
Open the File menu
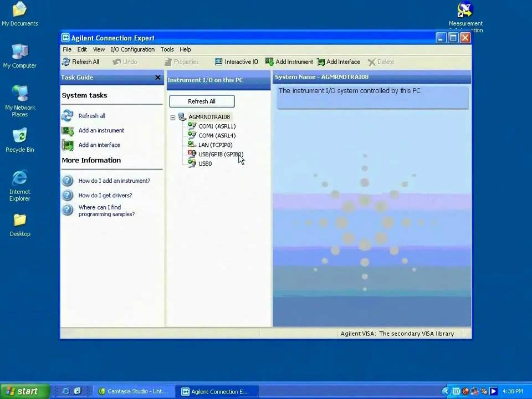pos(67,49)
